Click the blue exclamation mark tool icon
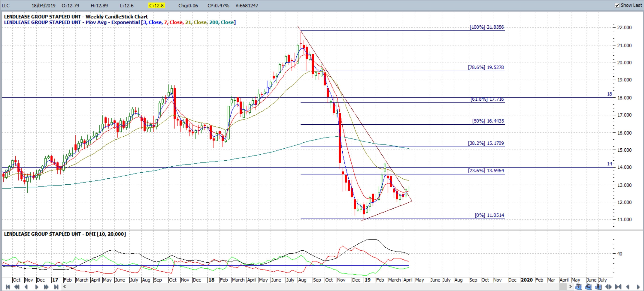This screenshot has height=291, width=644. (x=598, y=287)
